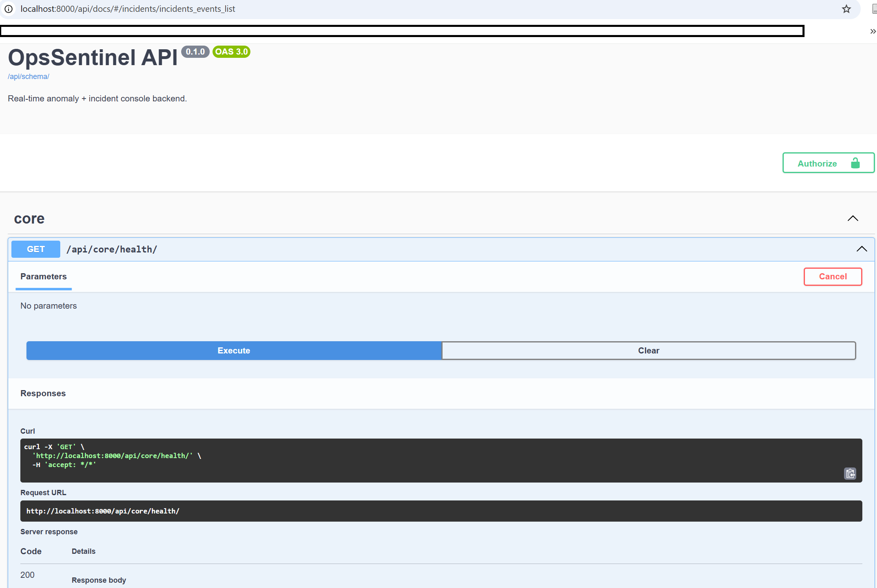Clear the server response
Screen dimensions: 877x588
[x=648, y=350]
